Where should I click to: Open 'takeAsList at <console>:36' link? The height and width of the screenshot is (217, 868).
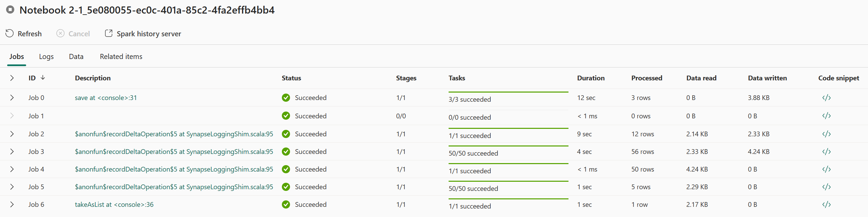click(114, 204)
